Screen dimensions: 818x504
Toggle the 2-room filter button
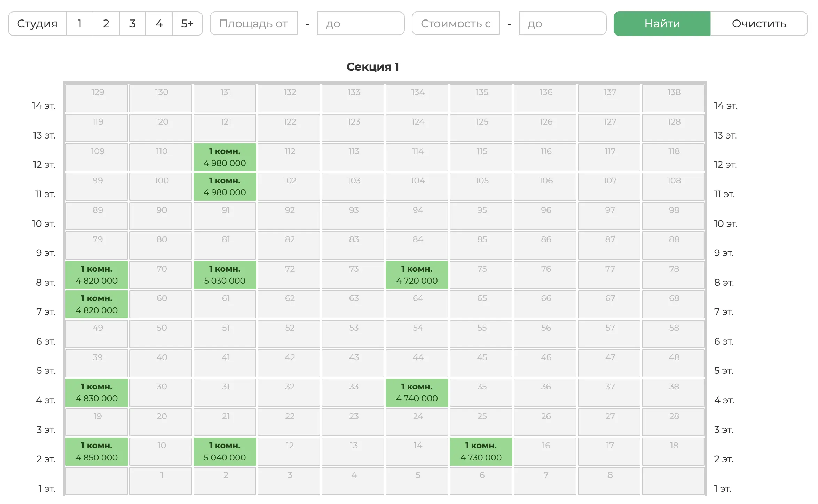[x=106, y=24]
